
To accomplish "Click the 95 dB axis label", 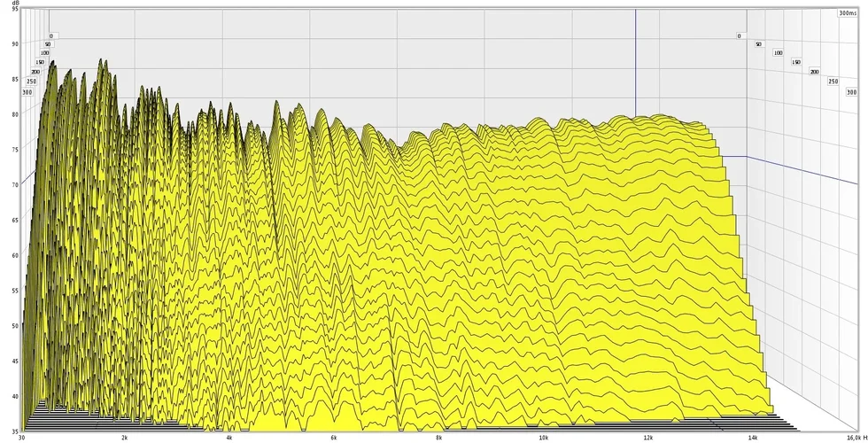I will coord(14,9).
